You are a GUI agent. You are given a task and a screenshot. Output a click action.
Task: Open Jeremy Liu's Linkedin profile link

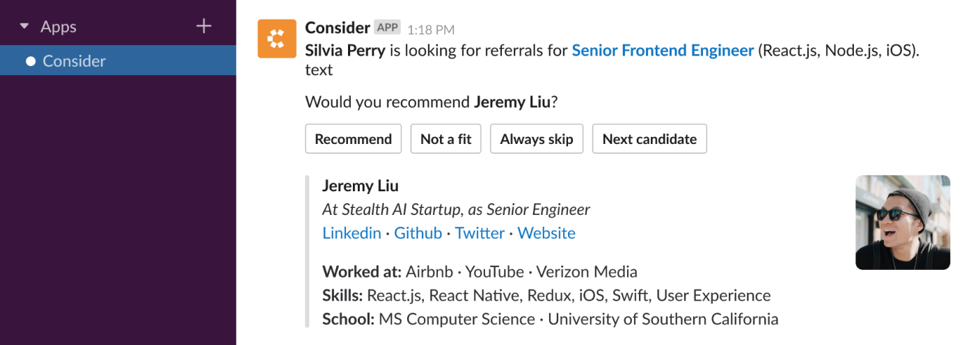pos(351,233)
